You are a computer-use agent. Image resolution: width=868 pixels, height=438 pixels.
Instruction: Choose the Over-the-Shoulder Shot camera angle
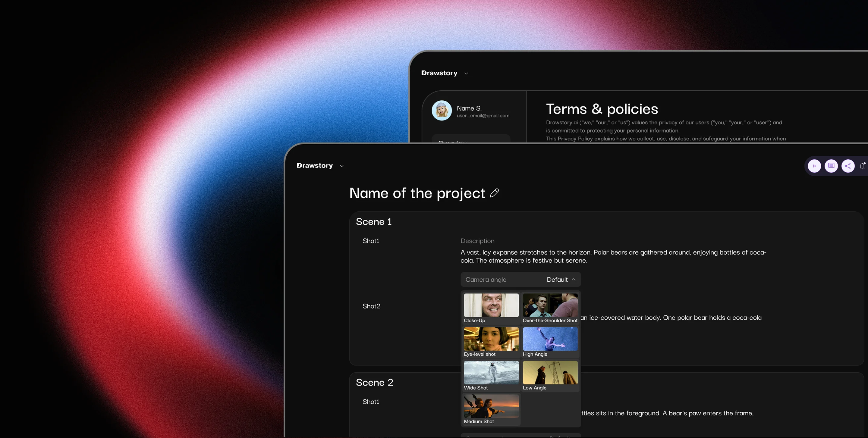click(x=550, y=308)
